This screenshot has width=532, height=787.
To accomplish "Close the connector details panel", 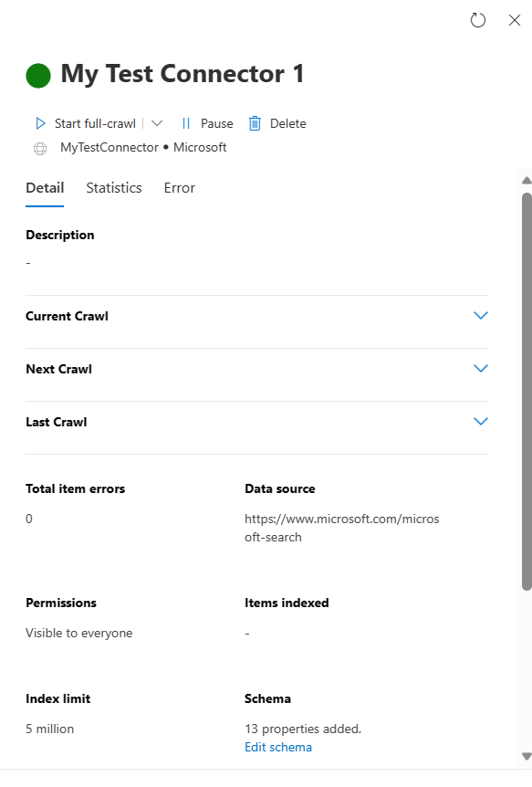I will (x=515, y=20).
